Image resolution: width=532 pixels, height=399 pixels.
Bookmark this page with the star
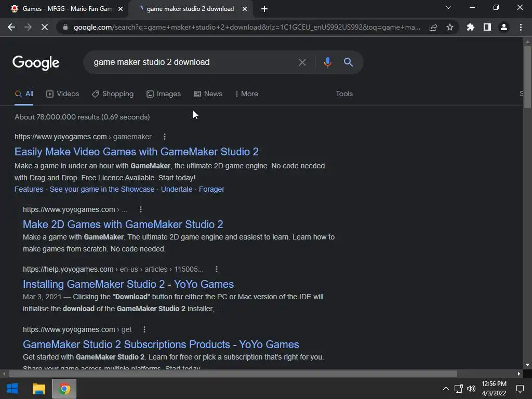[x=450, y=27]
